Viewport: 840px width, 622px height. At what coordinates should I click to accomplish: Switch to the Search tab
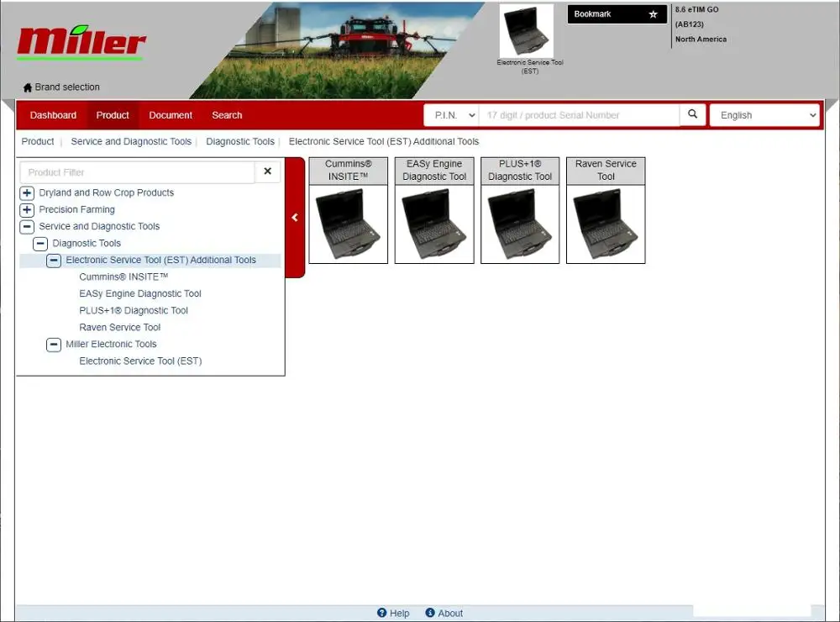click(227, 115)
